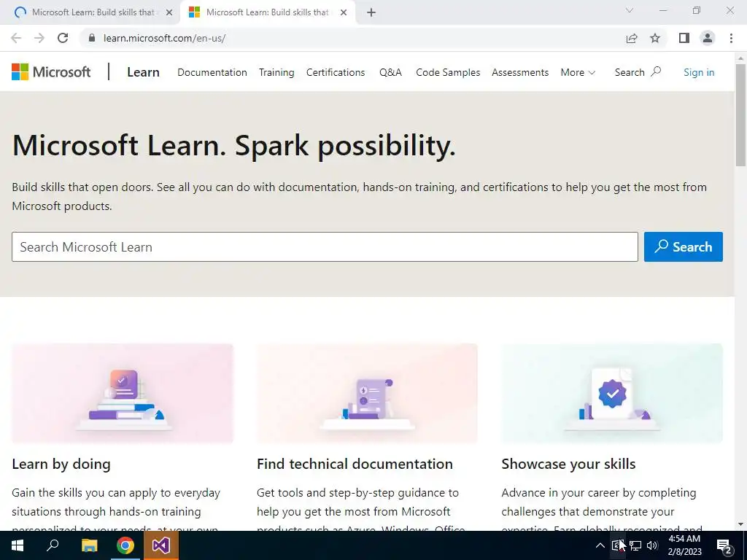747x560 pixels.
Task: Open Code Samples in the navigation
Action: pos(448,72)
